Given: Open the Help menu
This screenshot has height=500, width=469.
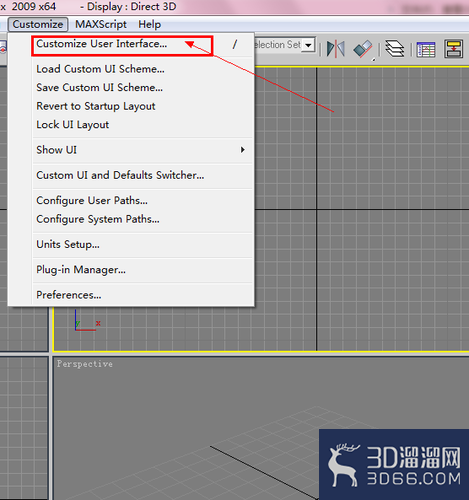Looking at the screenshot, I should [150, 24].
